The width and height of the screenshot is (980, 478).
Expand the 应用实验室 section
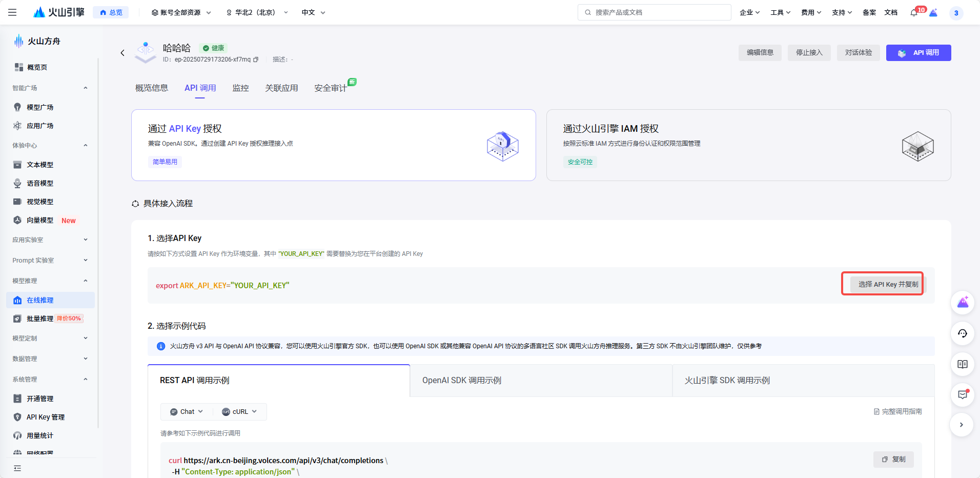[x=86, y=240]
